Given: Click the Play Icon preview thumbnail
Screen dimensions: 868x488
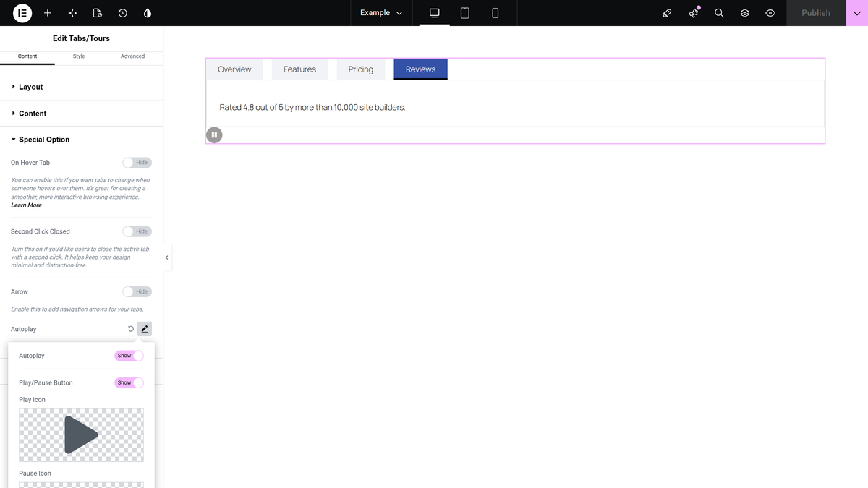Looking at the screenshot, I should pyautogui.click(x=81, y=435).
